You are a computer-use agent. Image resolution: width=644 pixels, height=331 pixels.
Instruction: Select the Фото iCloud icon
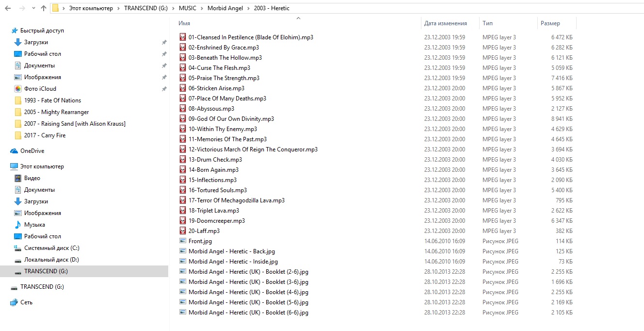pyautogui.click(x=18, y=89)
